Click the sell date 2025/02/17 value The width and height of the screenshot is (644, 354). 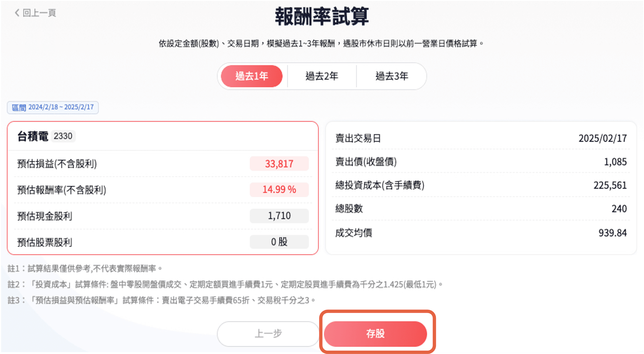(x=602, y=139)
